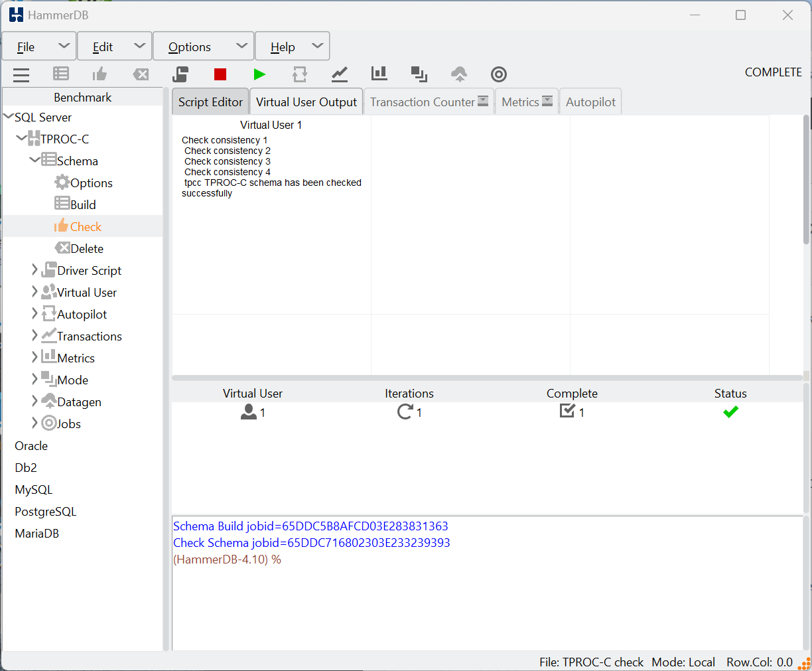This screenshot has height=671, width=812.
Task: Click the Virtual User tree icon
Action: (x=48, y=291)
